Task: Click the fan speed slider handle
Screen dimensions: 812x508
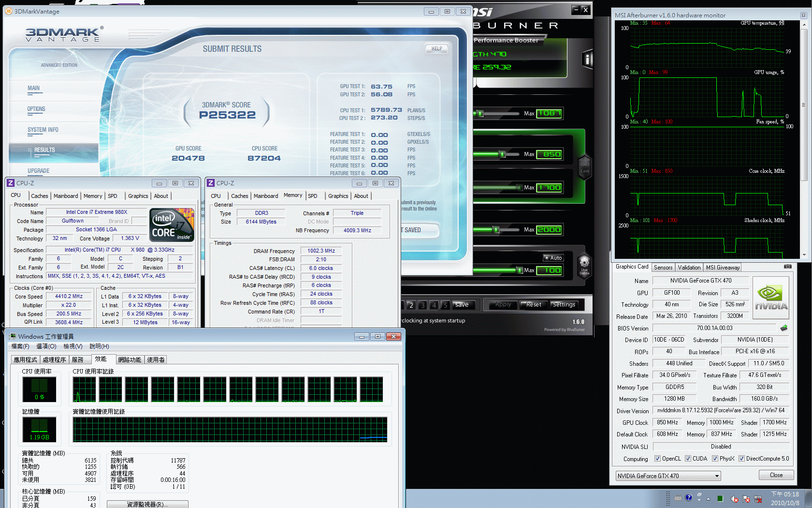Action: click(x=520, y=270)
